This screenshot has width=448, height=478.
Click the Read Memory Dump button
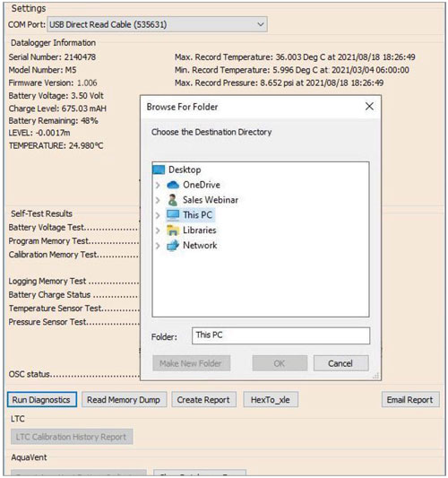[124, 400]
